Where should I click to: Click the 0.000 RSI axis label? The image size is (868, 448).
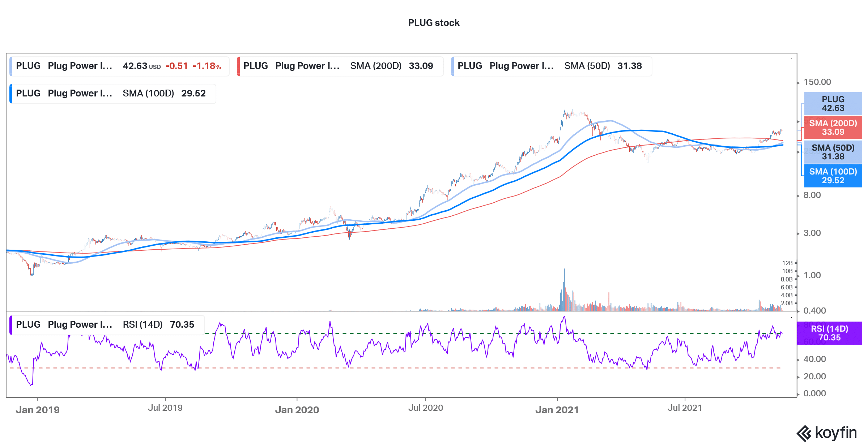815,393
